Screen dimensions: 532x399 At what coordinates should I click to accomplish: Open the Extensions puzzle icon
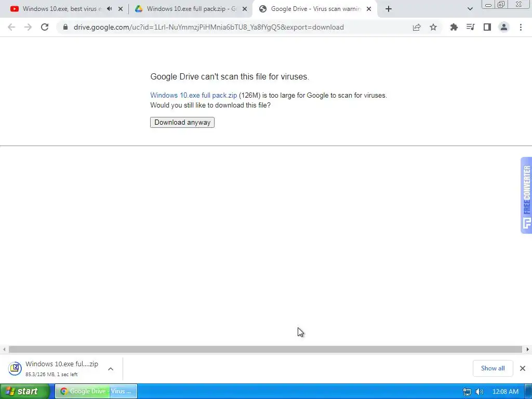(454, 27)
